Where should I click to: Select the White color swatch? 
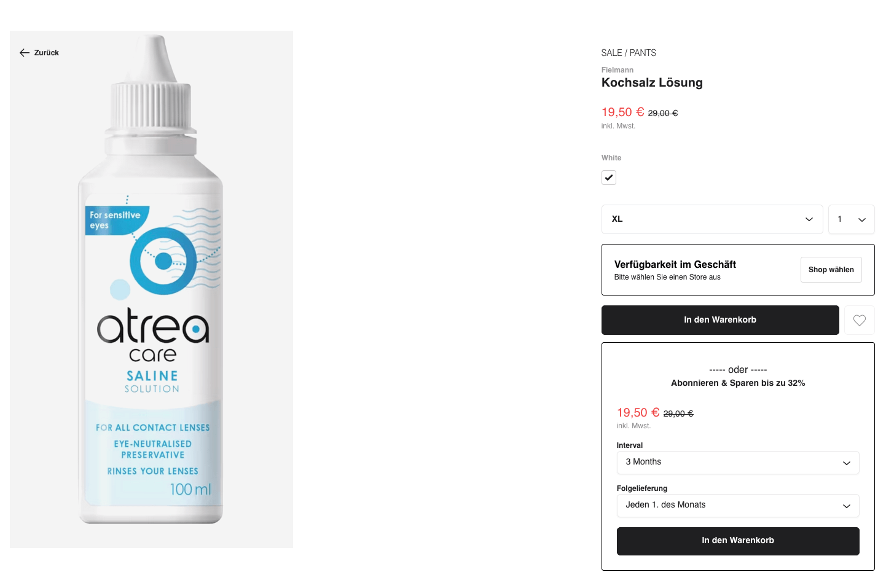[608, 178]
